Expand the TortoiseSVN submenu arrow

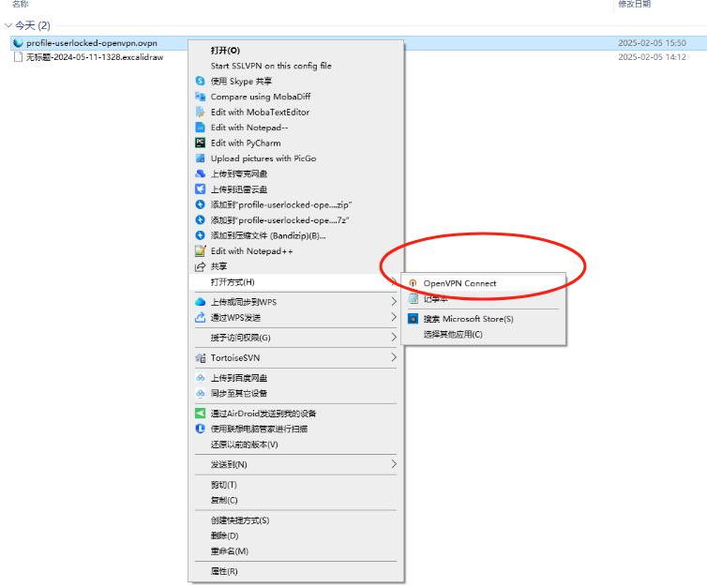tap(394, 357)
